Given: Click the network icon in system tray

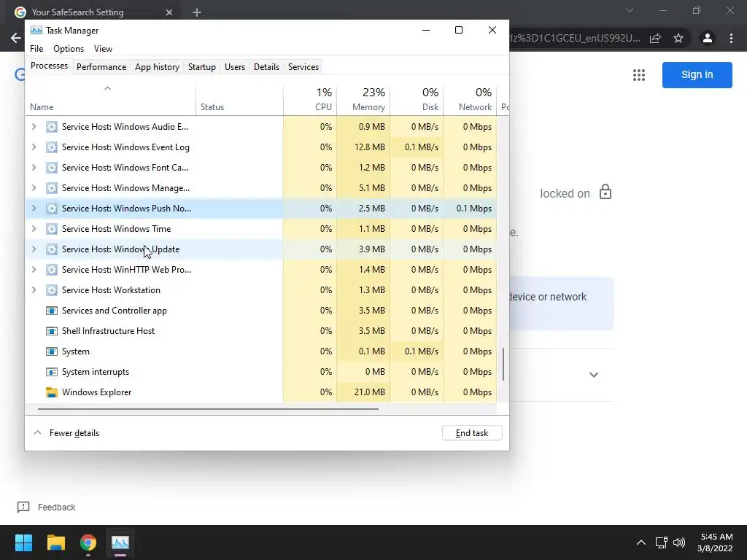Looking at the screenshot, I should (x=661, y=542).
